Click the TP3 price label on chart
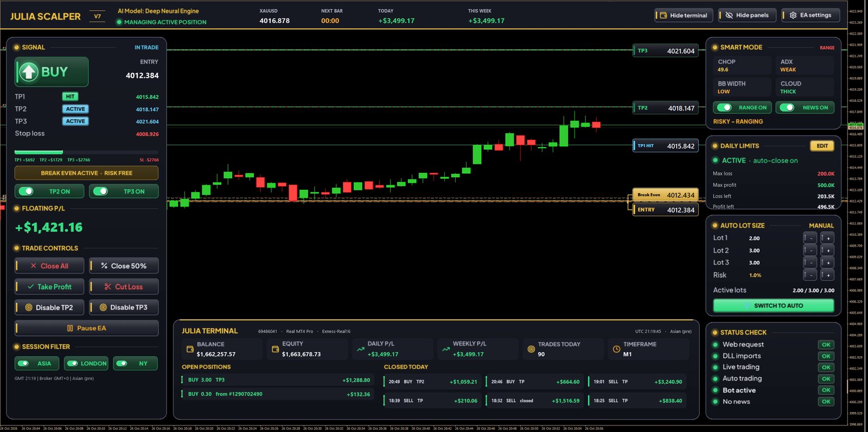This screenshot has width=868, height=432. (x=665, y=51)
